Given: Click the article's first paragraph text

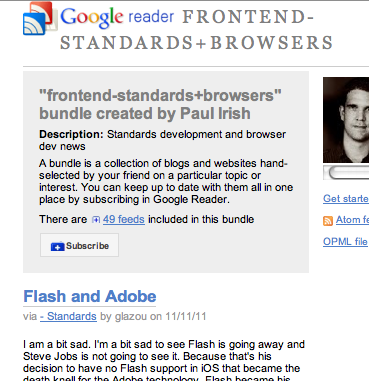Looking at the screenshot, I should point(164,362).
